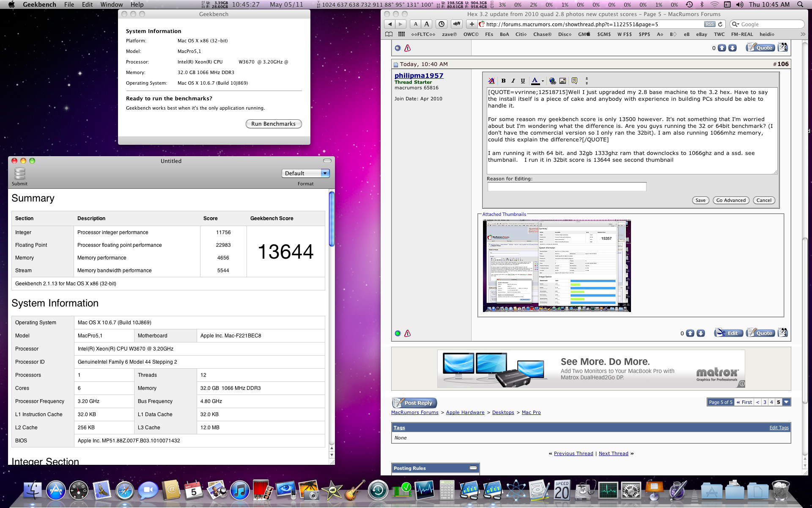Open philipma1957 user profile link
Image resolution: width=812 pixels, height=508 pixels.
pyautogui.click(x=419, y=75)
